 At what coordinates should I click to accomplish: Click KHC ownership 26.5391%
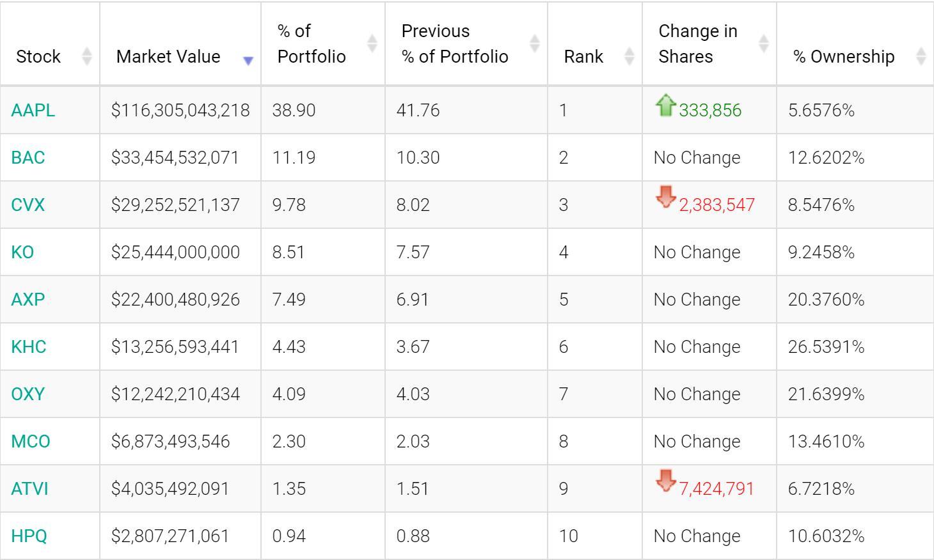point(826,346)
